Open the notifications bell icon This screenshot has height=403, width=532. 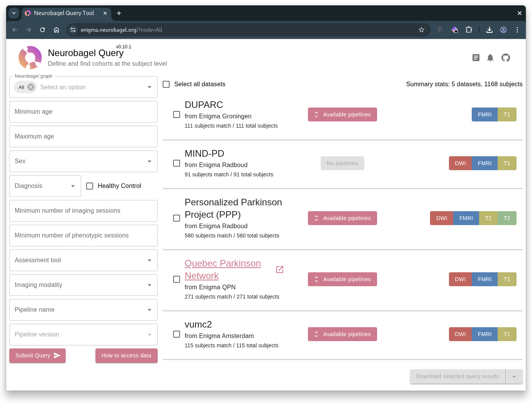(x=490, y=58)
